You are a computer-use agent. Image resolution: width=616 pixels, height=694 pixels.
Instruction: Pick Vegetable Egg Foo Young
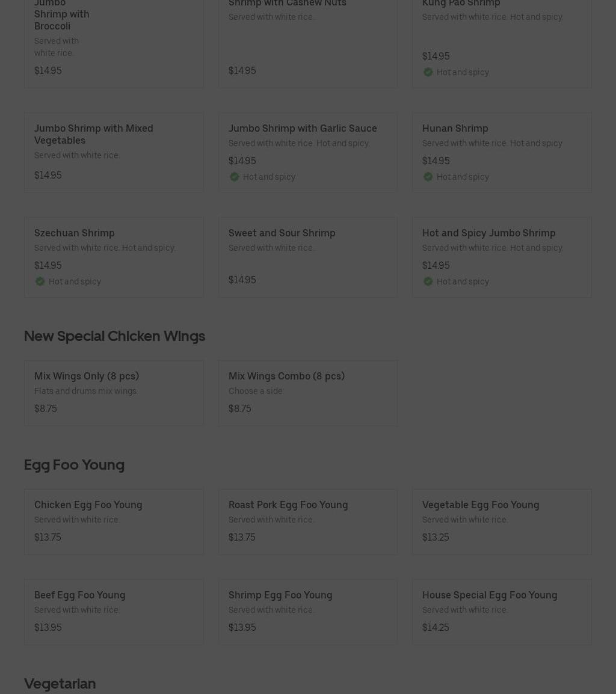501,521
